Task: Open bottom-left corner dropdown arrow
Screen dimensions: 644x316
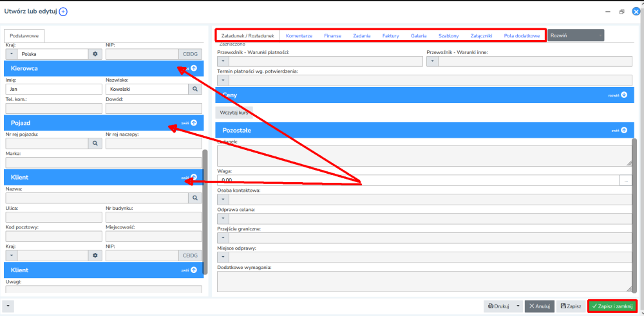Action: coord(8,306)
